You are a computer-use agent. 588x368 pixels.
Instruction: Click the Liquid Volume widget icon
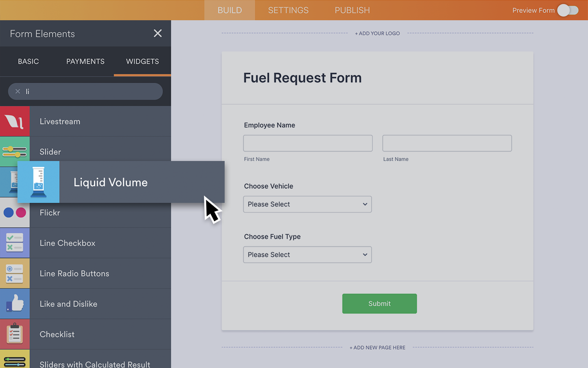click(x=39, y=182)
